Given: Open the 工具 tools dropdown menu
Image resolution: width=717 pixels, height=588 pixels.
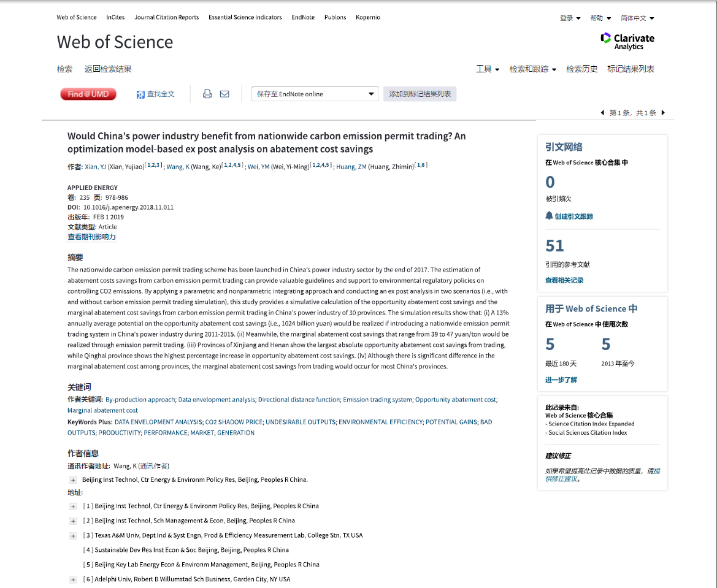Looking at the screenshot, I should 488,69.
